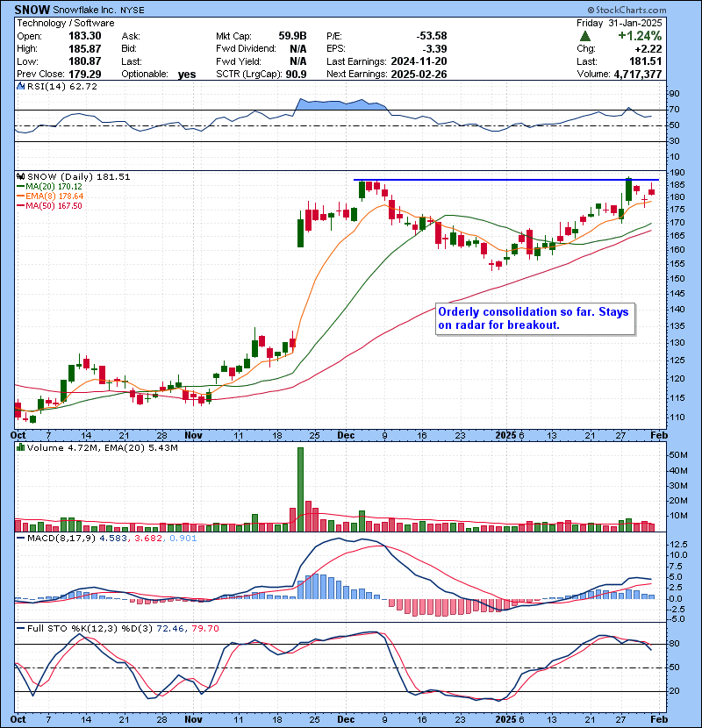Click the candlestick icon next to SNOW (Daily)
The image size is (702, 728).
(x=20, y=176)
